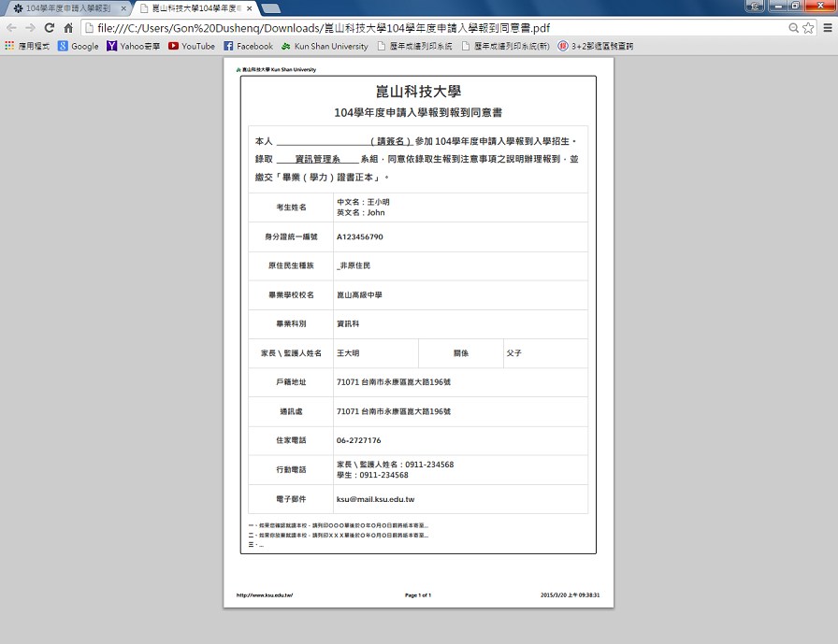This screenshot has width=838, height=644.
Task: Go back with the browser back arrow
Action: (x=12, y=28)
